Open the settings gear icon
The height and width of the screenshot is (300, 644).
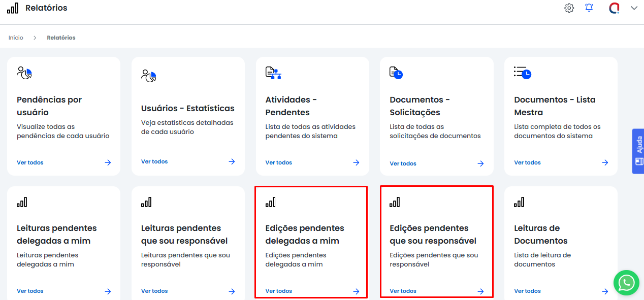(569, 8)
